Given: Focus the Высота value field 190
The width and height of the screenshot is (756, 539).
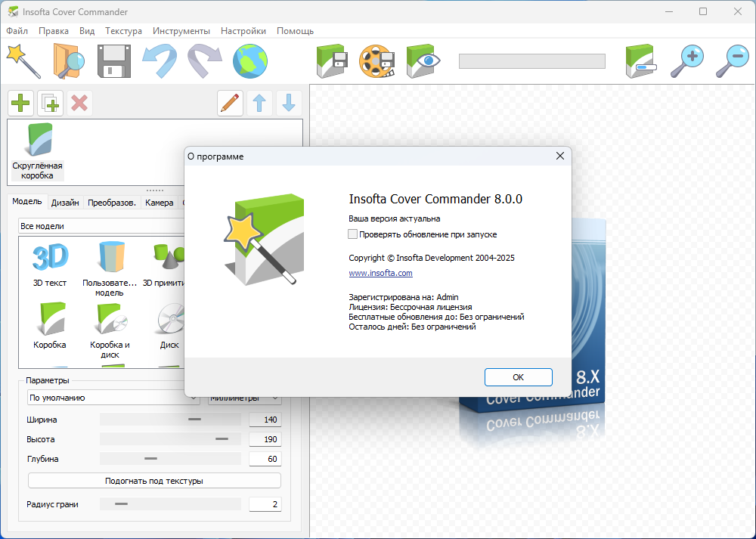Looking at the screenshot, I should pyautogui.click(x=265, y=439).
